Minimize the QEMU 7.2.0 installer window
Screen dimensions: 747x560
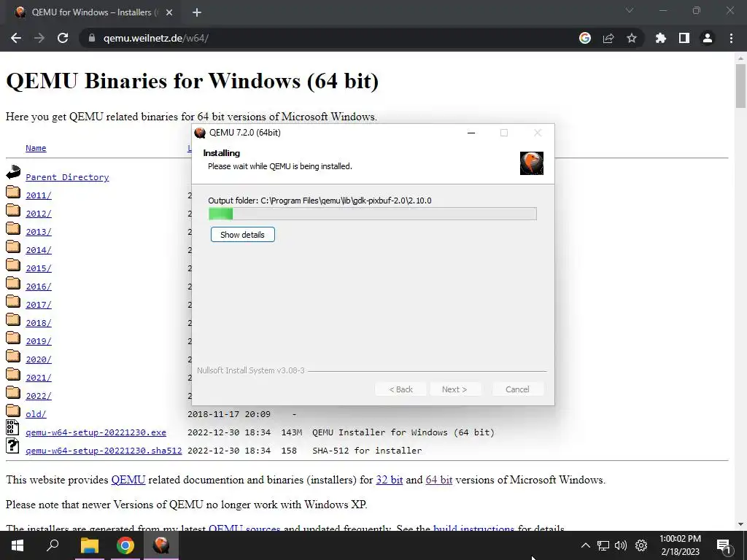471,133
